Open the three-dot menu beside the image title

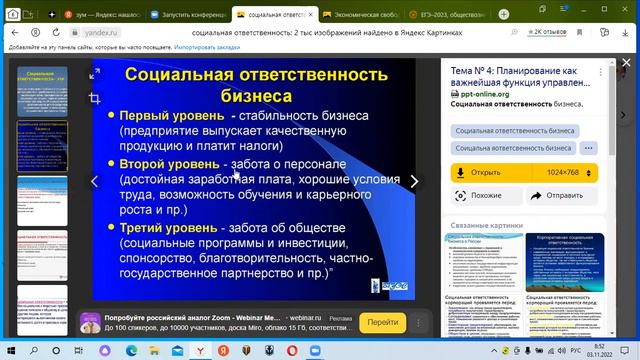point(600,72)
